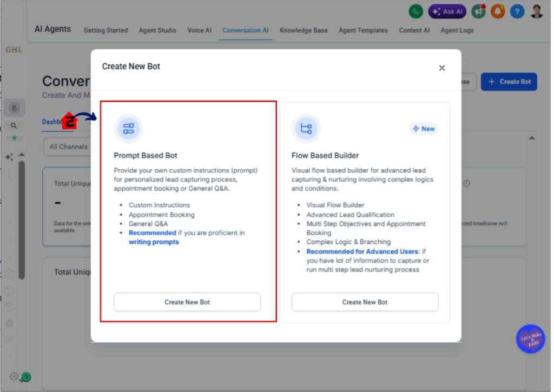The height and width of the screenshot is (392, 554).
Task: Click Recommended for Advanced Users link text
Action: point(362,251)
